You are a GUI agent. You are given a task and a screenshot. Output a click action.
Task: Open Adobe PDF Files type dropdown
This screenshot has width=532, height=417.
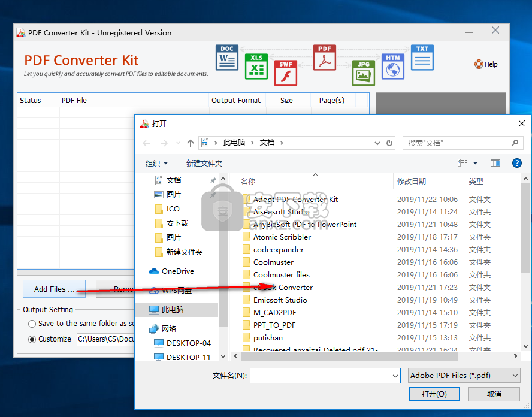coord(464,376)
